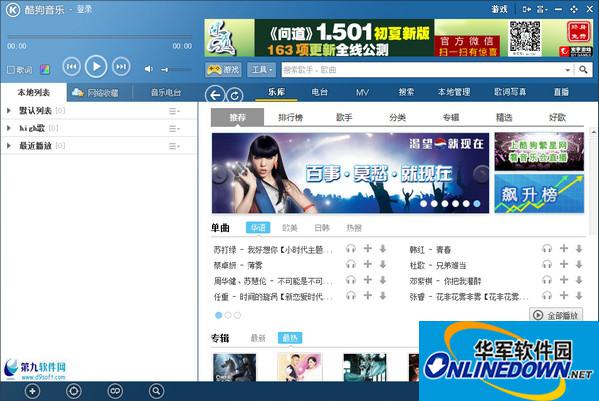The width and height of the screenshot is (599, 401).
Task: Download 邓紫棋 song
Action: click(x=579, y=280)
